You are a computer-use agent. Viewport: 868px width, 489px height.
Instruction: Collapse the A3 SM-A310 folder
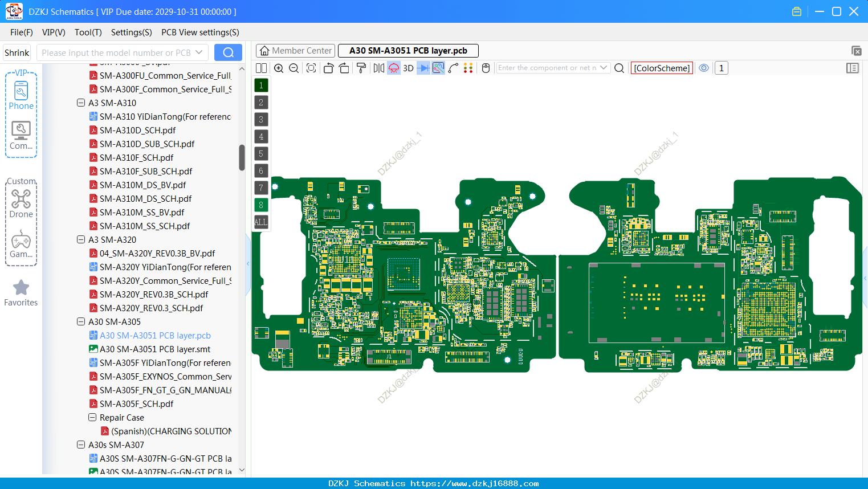81,103
